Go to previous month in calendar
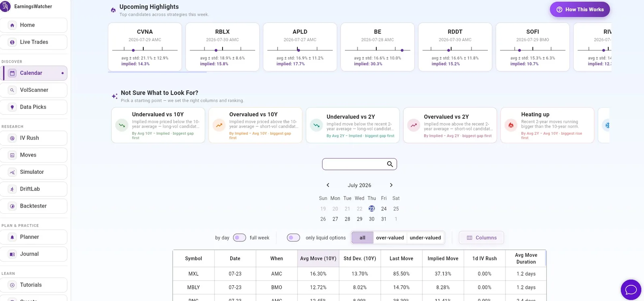The height and width of the screenshot is (301, 644). coord(328,185)
